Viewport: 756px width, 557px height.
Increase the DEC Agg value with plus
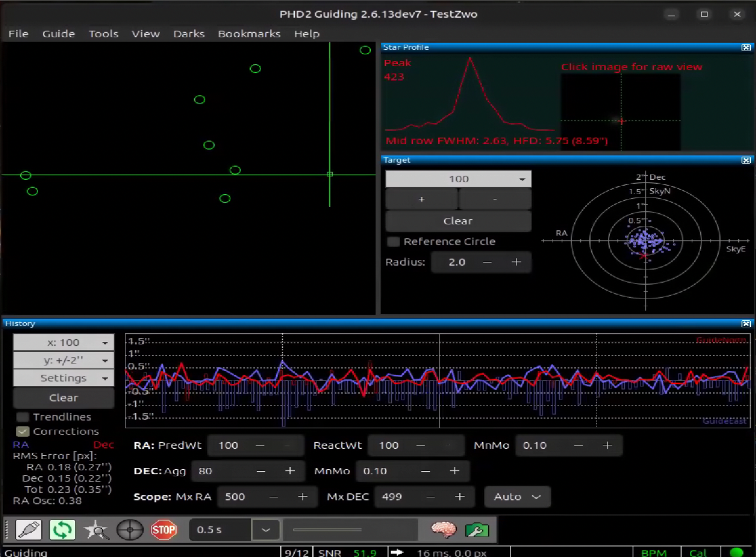pyautogui.click(x=290, y=471)
